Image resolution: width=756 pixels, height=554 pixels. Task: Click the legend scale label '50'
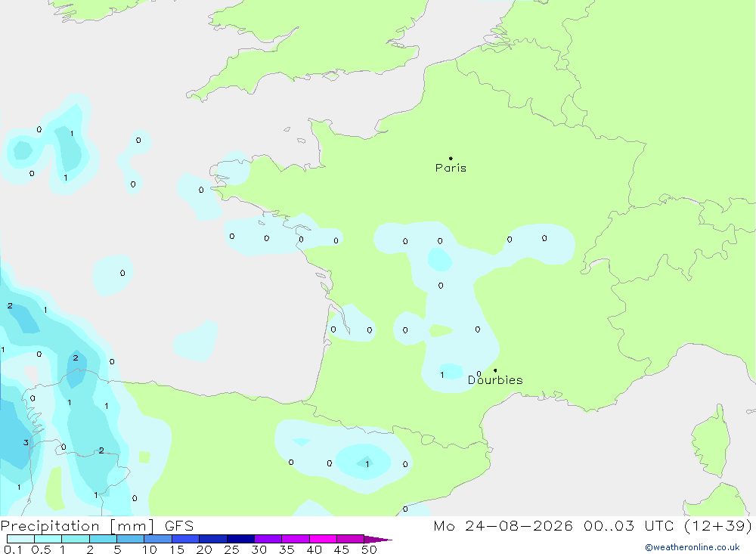pos(370,549)
